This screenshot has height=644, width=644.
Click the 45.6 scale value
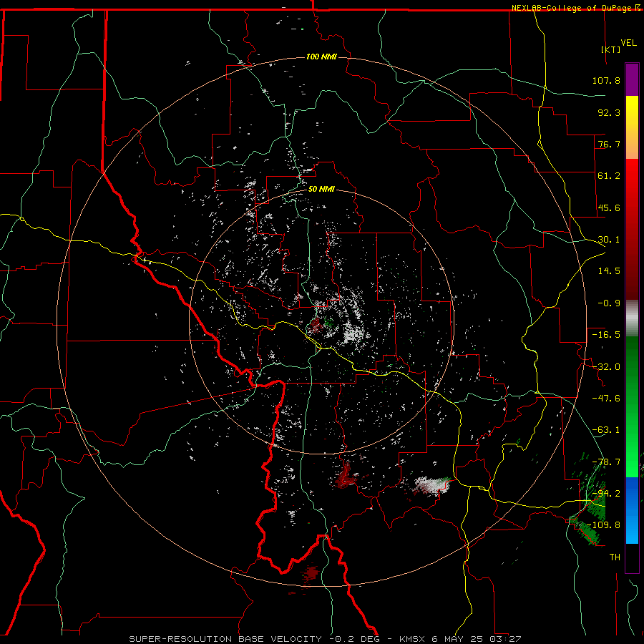(x=609, y=208)
